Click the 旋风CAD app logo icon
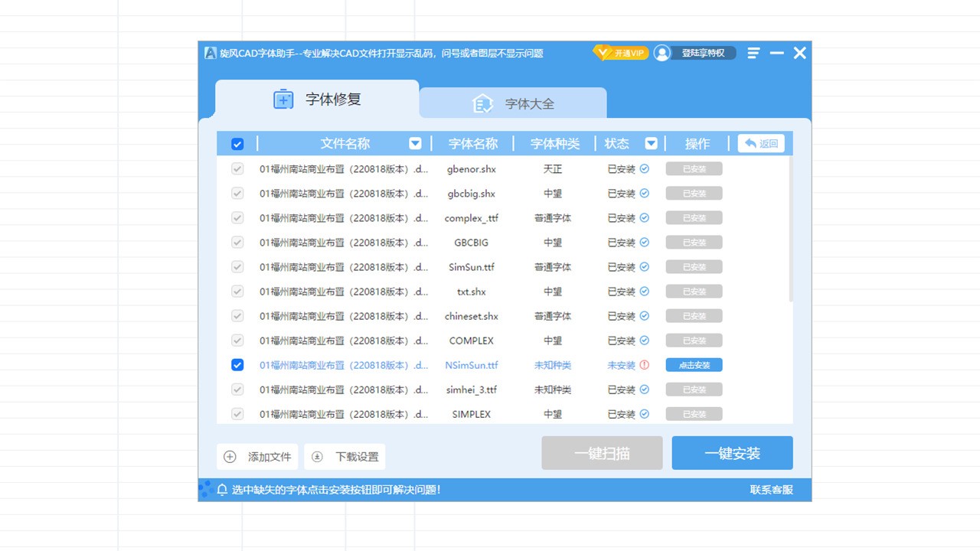980x551 pixels. [x=210, y=53]
